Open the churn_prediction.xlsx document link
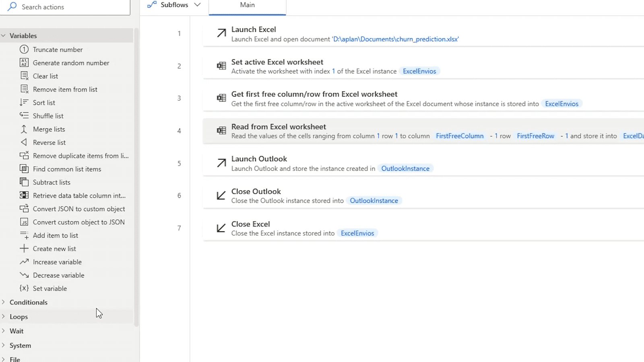The height and width of the screenshot is (362, 644). [395, 39]
